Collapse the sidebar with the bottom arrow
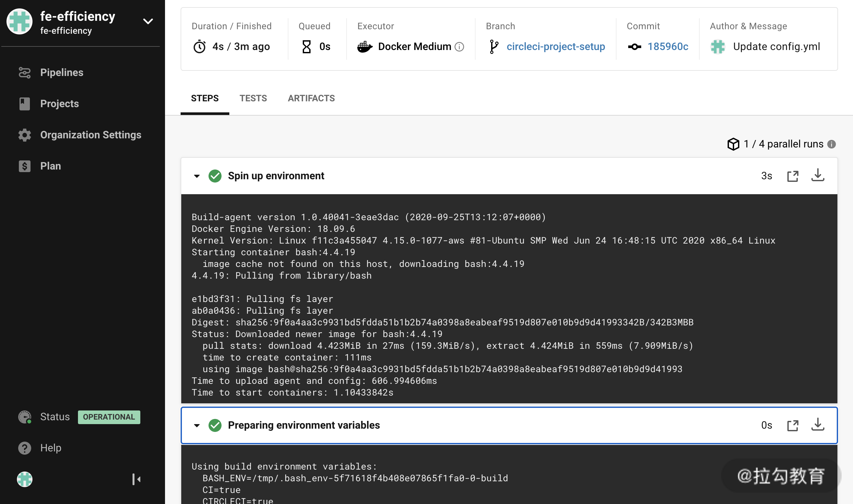This screenshot has width=853, height=504. 136,479
